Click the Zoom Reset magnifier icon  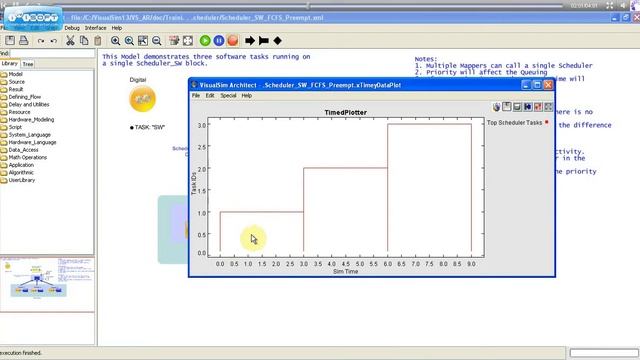(129, 40)
